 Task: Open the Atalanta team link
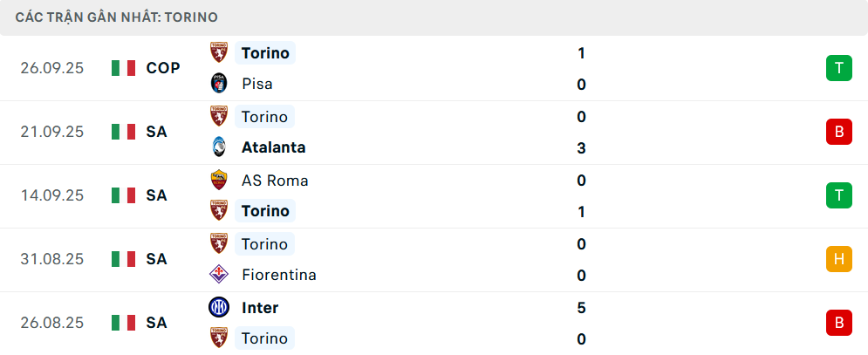274,148
